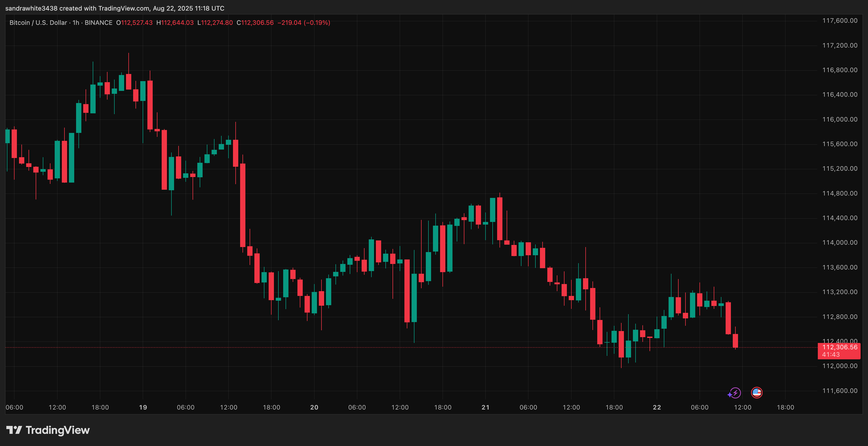868x446 pixels.
Task: Click the sandrawhite3438 TradingView.com attribution text
Action: [115, 8]
